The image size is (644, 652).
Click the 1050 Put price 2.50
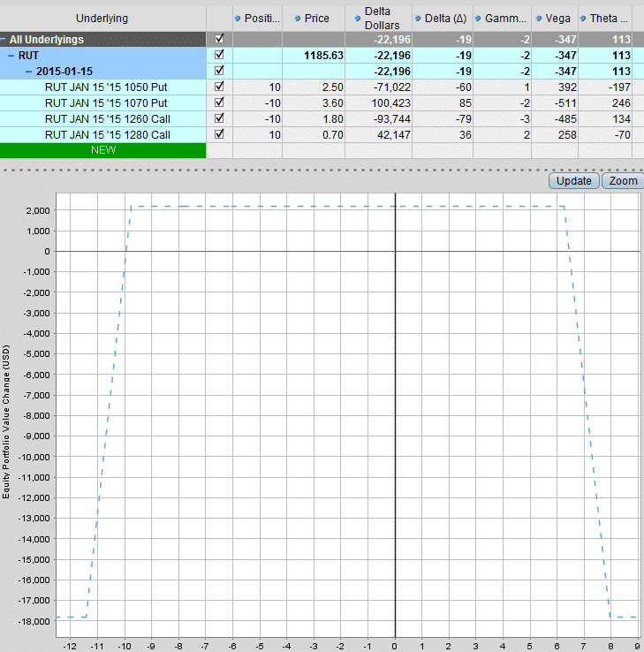[333, 87]
